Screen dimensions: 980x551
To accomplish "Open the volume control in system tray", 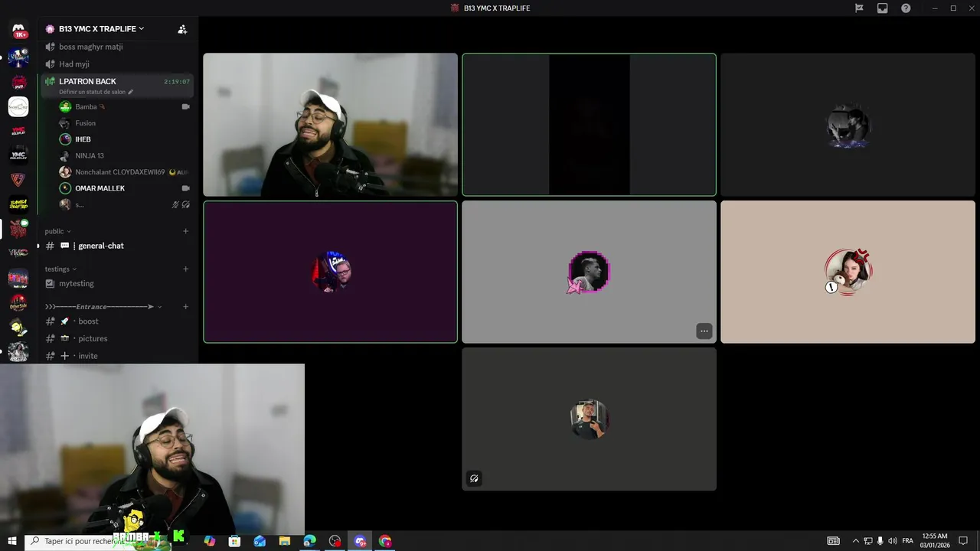I will click(892, 541).
